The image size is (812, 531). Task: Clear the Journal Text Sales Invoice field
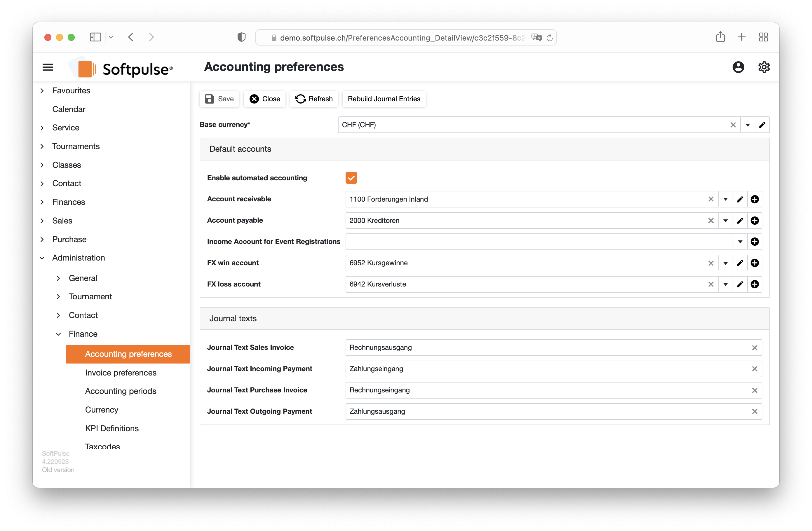(754, 347)
